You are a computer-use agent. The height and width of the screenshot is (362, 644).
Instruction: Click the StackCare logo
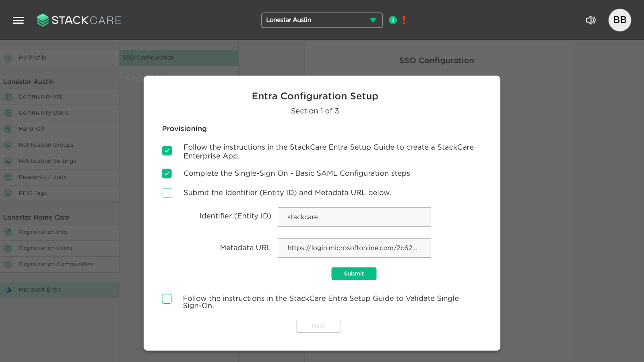(x=79, y=20)
